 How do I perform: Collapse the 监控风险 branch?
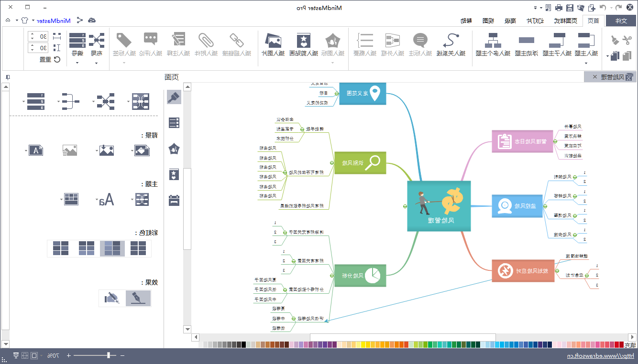[x=546, y=206]
